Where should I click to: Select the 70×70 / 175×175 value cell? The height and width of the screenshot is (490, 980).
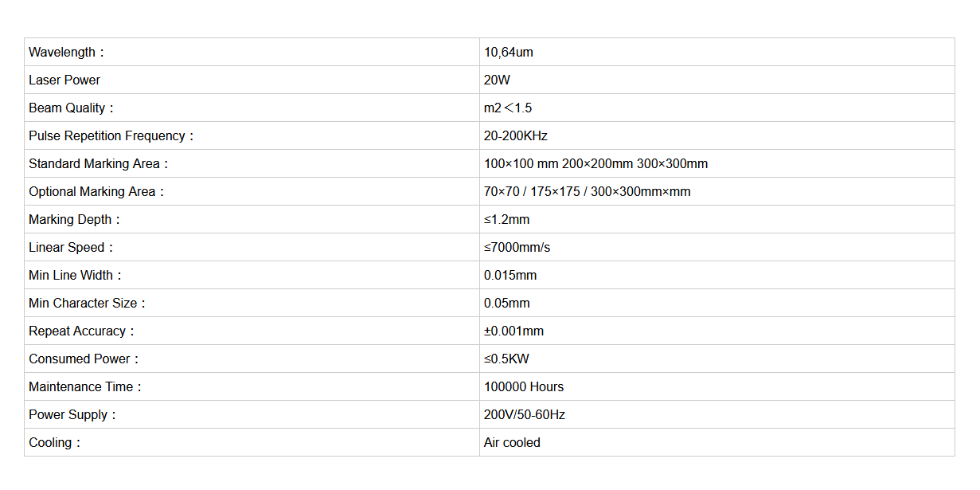(x=588, y=192)
